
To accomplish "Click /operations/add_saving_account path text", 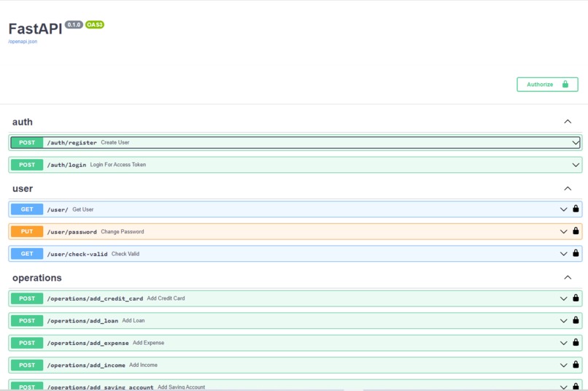I will [x=101, y=387].
